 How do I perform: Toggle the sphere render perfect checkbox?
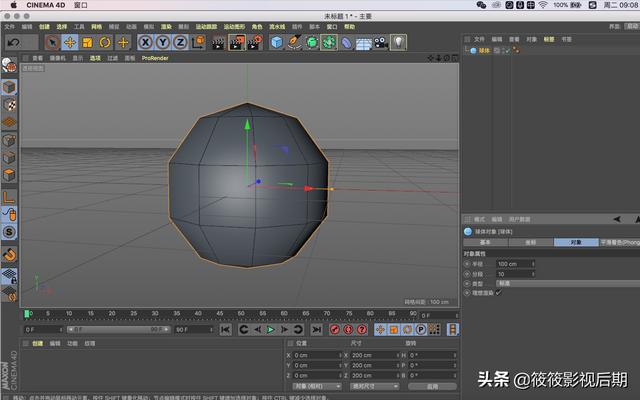[498, 293]
